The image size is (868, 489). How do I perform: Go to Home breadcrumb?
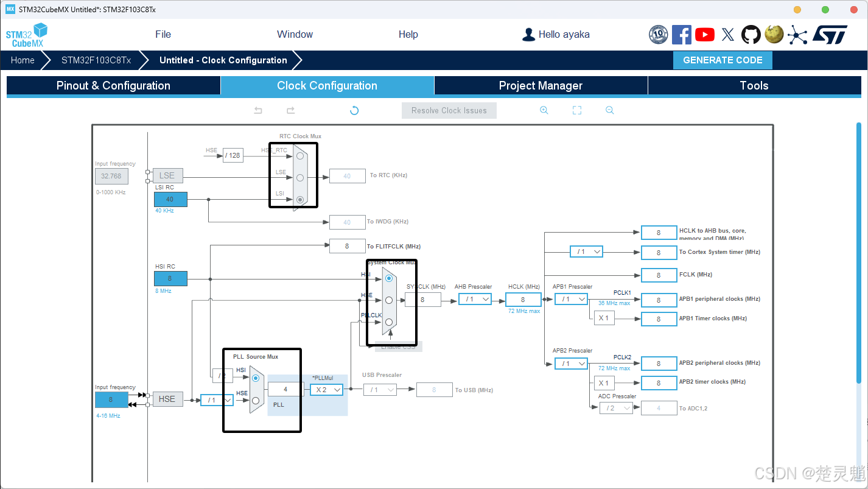[x=23, y=60]
